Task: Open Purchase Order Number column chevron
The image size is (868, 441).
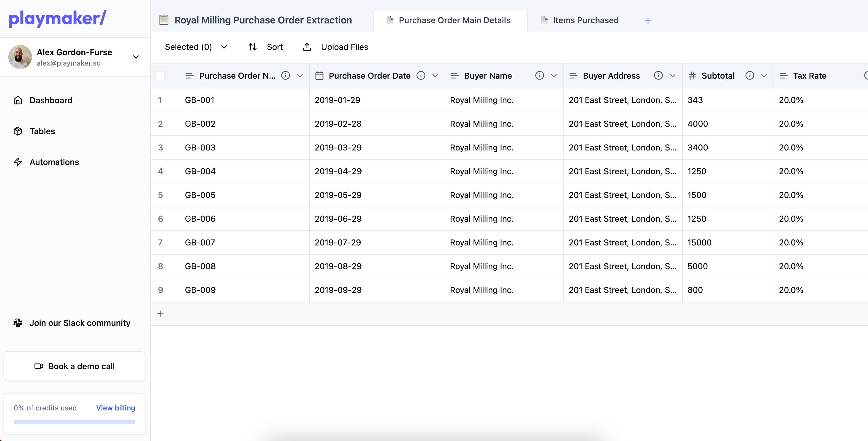Action: (x=300, y=75)
